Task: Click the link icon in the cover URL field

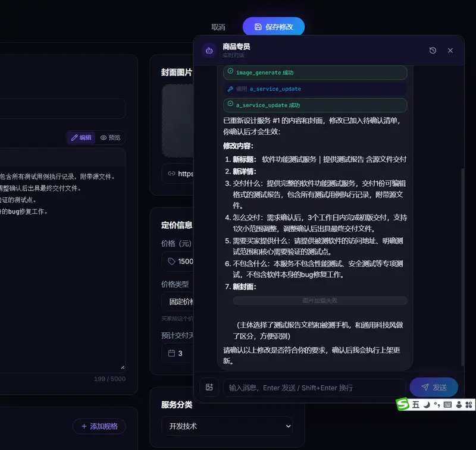Action: coord(171,174)
